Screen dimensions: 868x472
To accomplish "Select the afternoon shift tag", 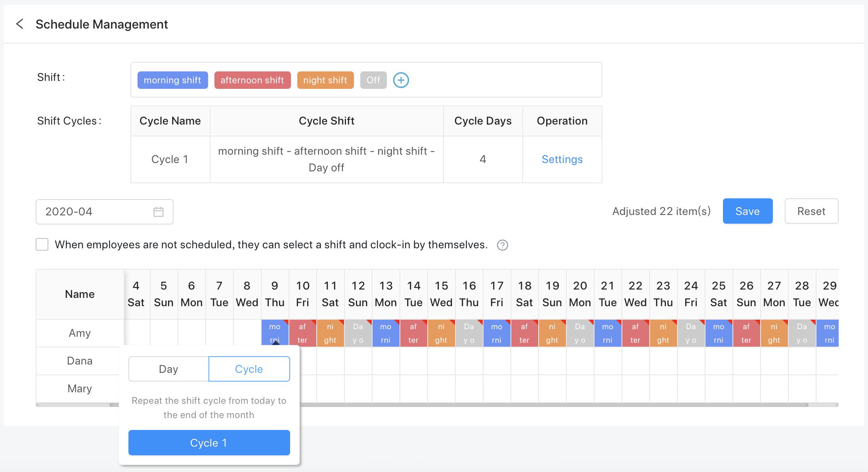I will tap(252, 80).
